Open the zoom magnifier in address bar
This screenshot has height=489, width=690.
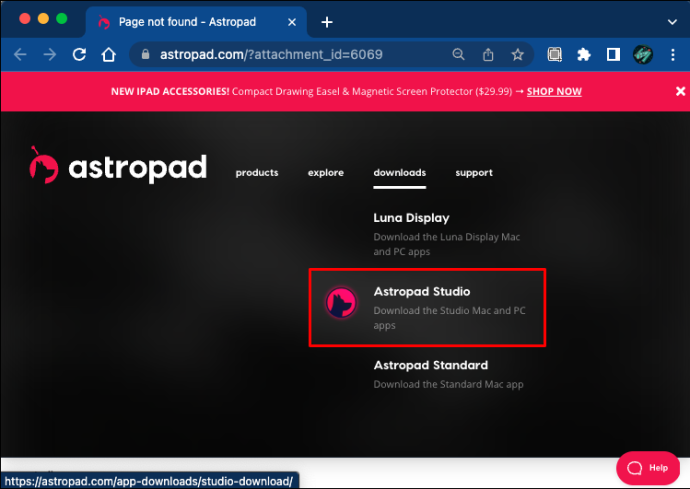(x=458, y=55)
